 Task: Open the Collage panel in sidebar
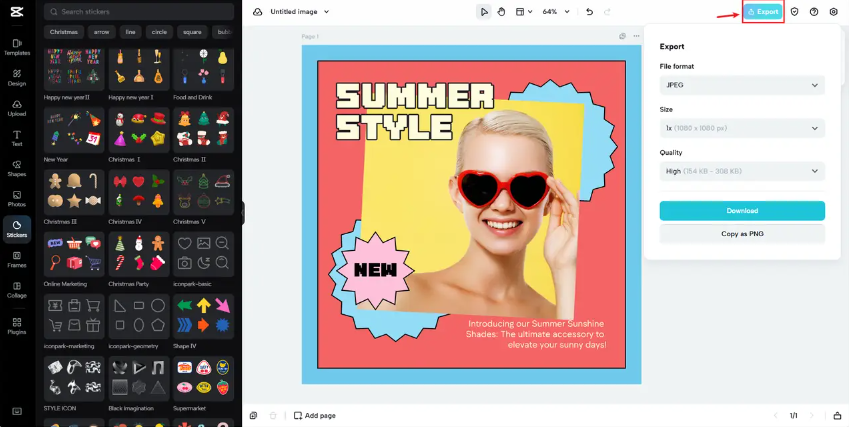coord(16,289)
